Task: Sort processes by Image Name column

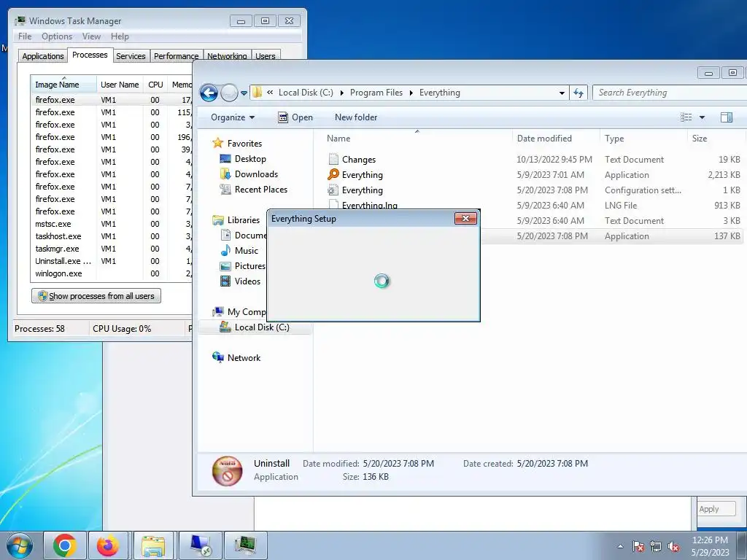Action: pos(63,85)
